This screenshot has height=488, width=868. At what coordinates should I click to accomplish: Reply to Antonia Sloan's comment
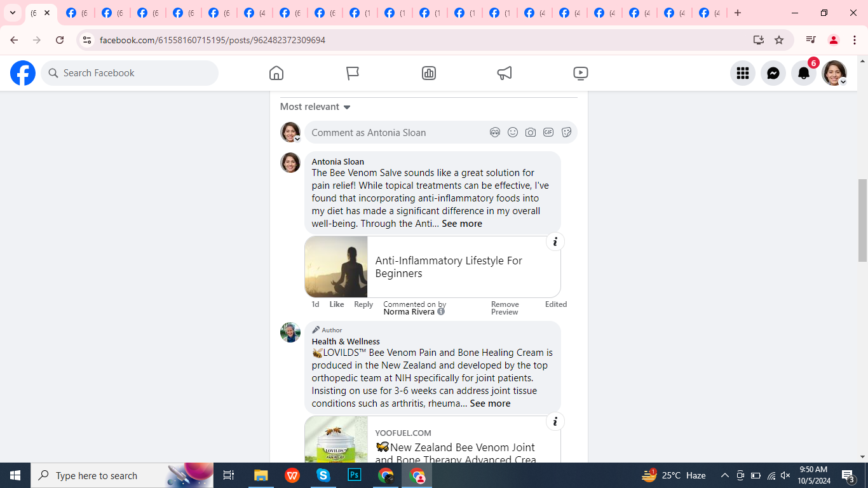point(363,304)
